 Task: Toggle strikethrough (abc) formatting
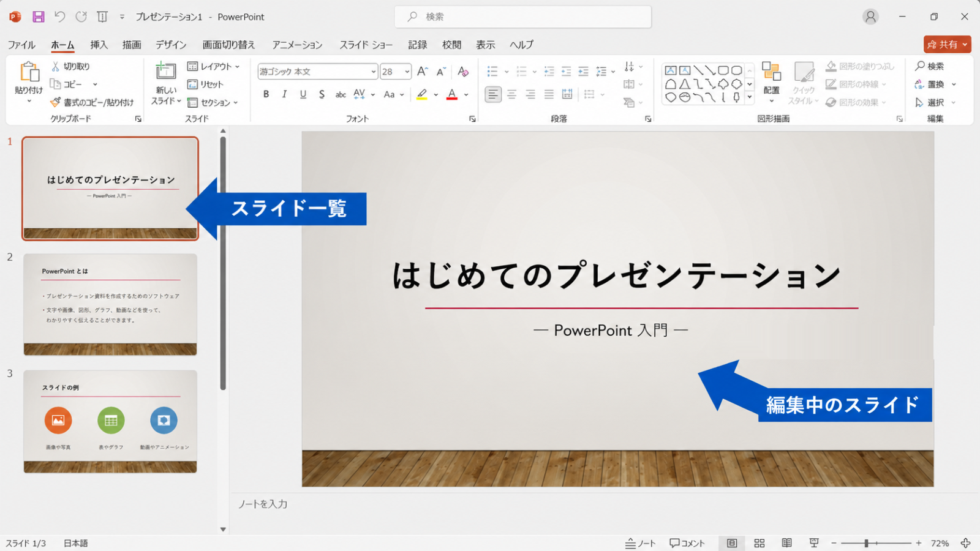pos(341,94)
